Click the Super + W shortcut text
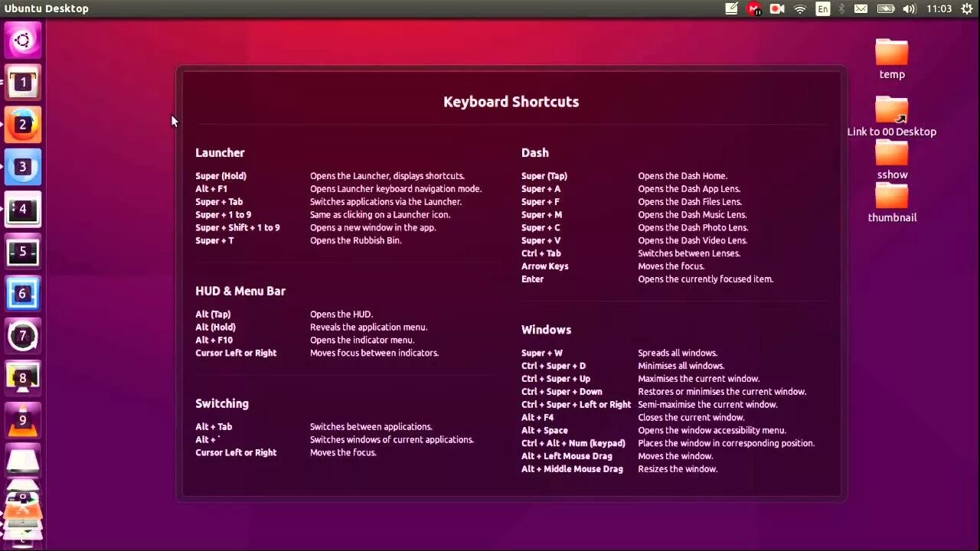This screenshot has height=551, width=980. pyautogui.click(x=542, y=354)
